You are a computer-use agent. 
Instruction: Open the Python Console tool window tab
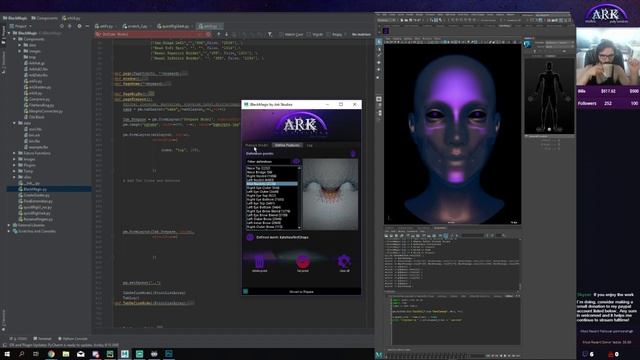tap(73, 339)
